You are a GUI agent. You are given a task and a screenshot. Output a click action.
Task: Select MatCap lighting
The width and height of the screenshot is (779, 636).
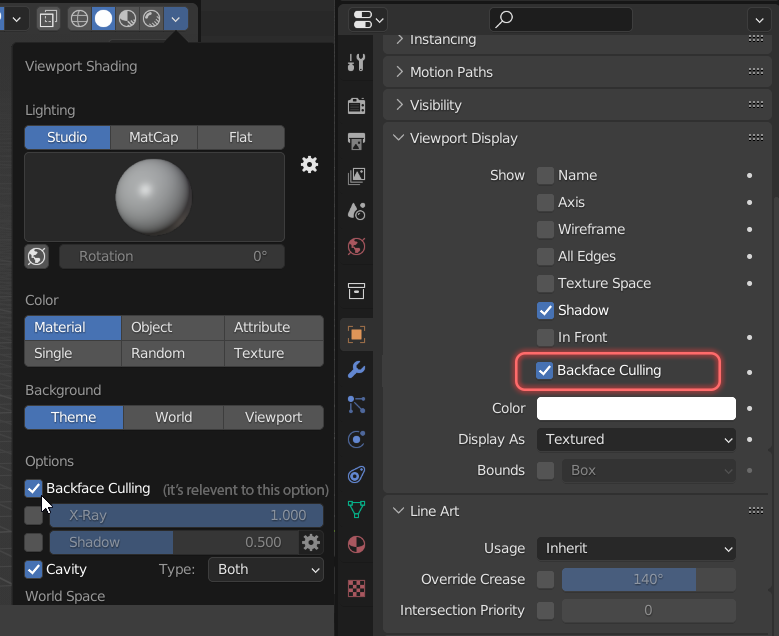(x=154, y=137)
